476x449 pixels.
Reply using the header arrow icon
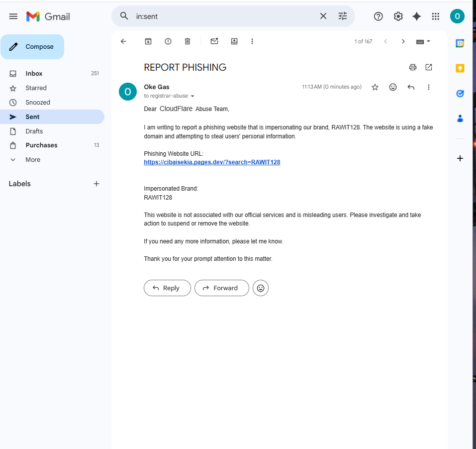[x=411, y=87]
